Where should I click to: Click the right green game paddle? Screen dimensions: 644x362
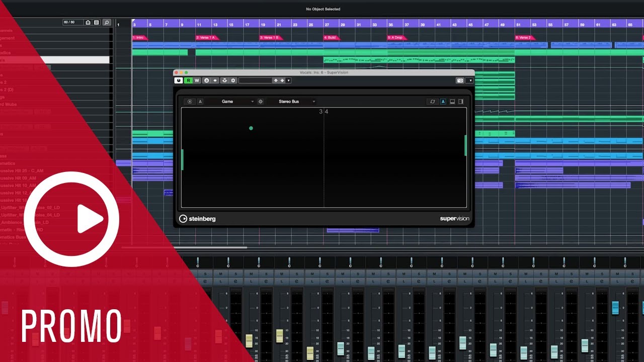465,145
